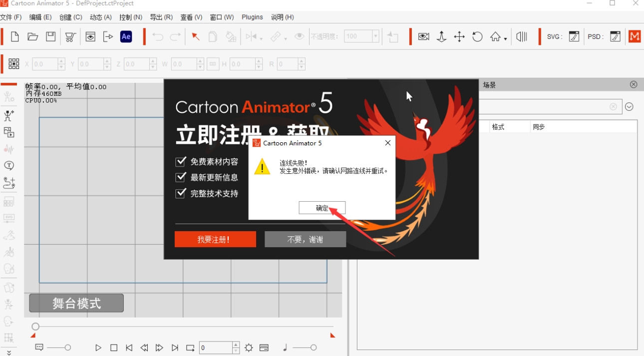Open the 控制 (N) menu
The width and height of the screenshot is (644, 356).
(131, 17)
